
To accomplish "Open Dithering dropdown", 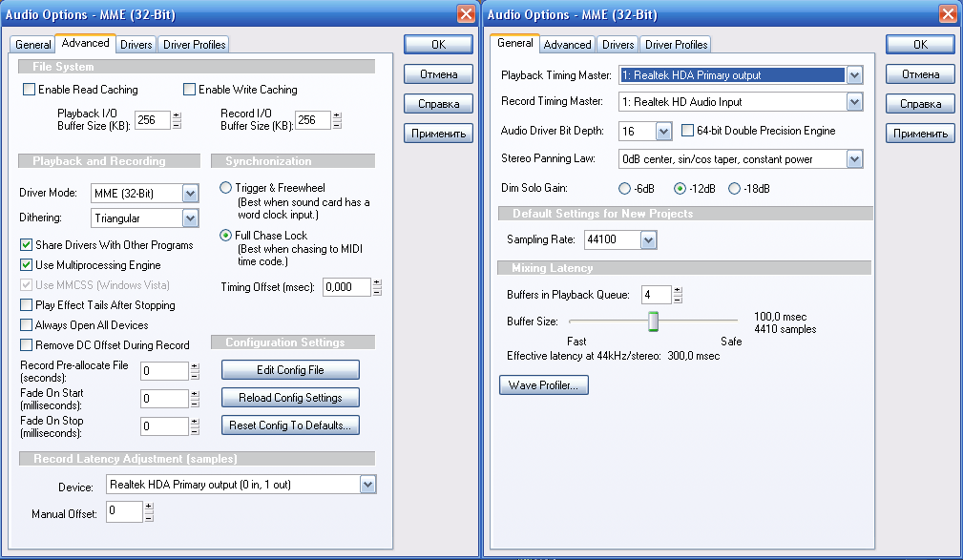I will [x=190, y=218].
